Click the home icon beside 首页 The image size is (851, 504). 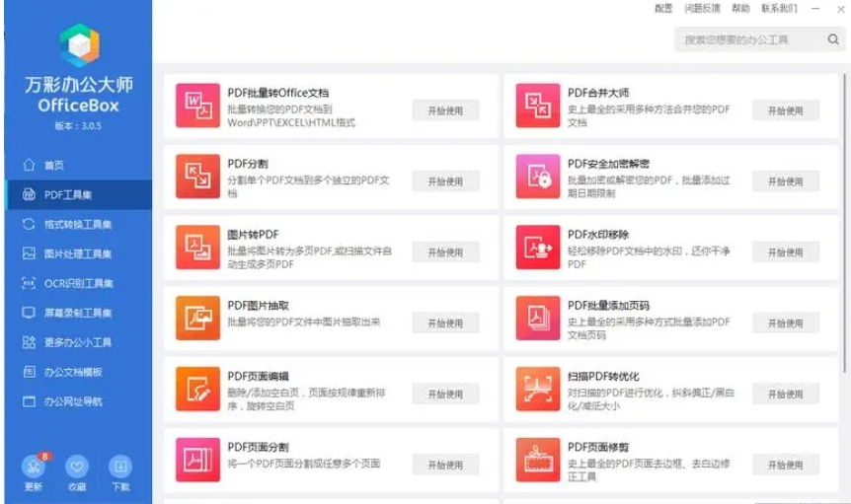(29, 165)
